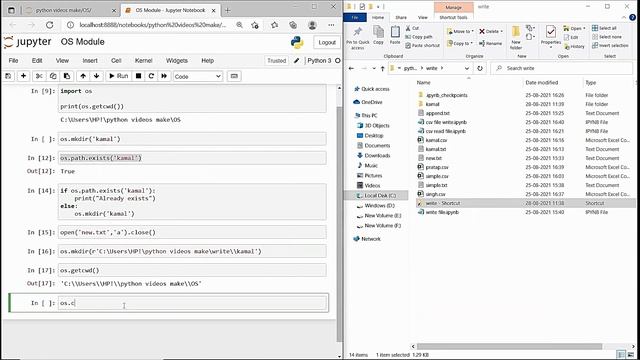Open the Jupyter File menu
This screenshot has height=360, width=640.
[x=13, y=60]
